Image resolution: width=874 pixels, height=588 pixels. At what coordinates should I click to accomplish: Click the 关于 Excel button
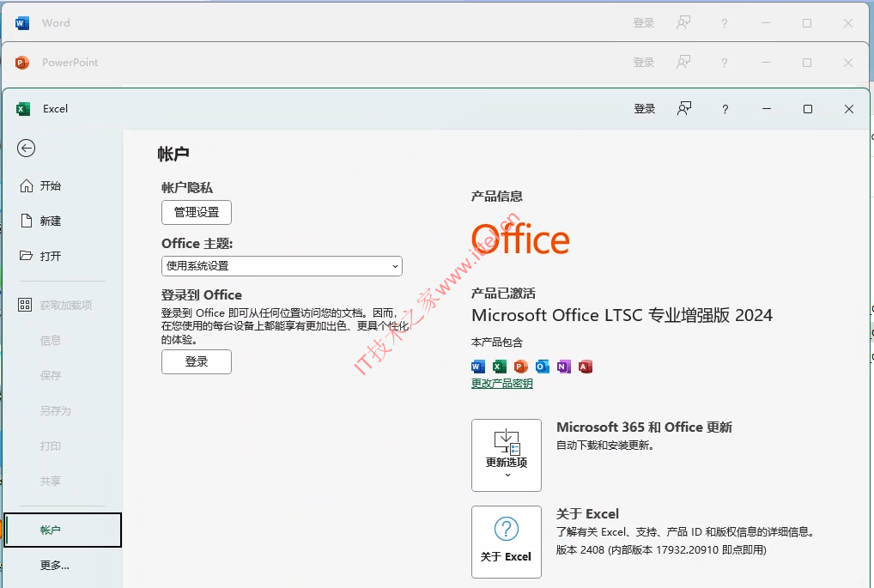pyautogui.click(x=507, y=542)
